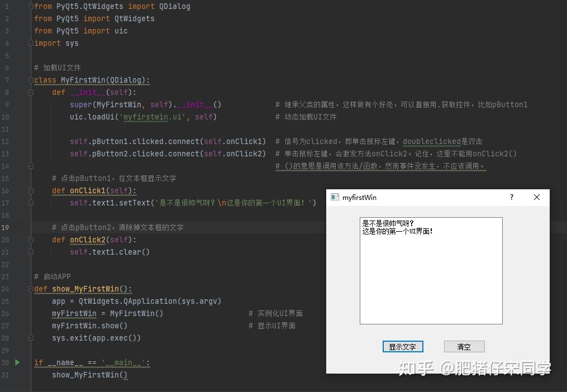This screenshot has width=567, height=392.
Task: Collapse the import block at line 1
Action: coord(31,6)
